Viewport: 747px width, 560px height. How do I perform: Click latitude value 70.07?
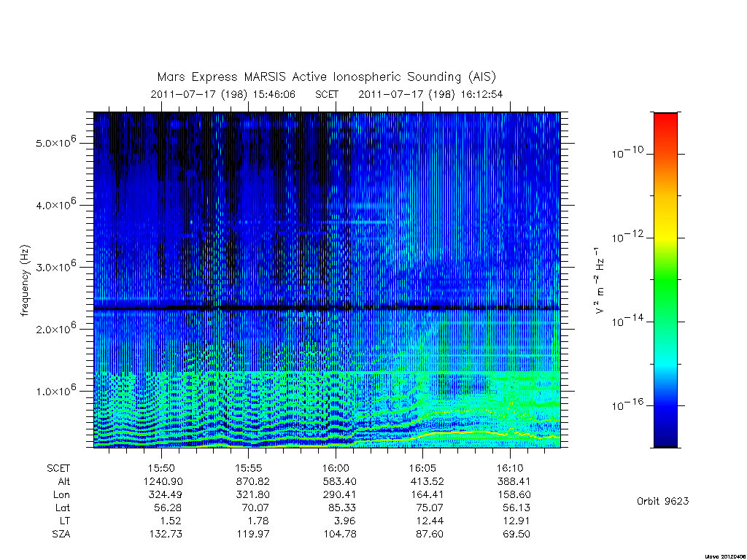[x=255, y=507]
